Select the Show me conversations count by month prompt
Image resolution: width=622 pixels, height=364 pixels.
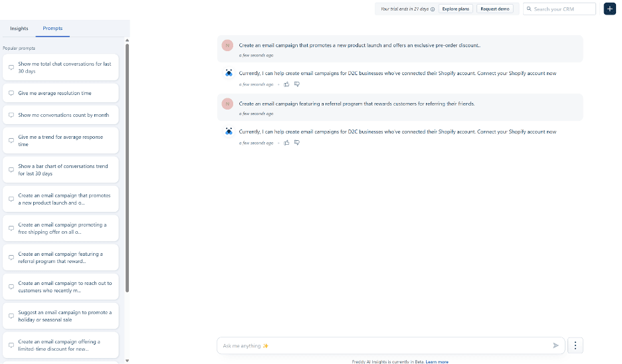pyautogui.click(x=60, y=115)
